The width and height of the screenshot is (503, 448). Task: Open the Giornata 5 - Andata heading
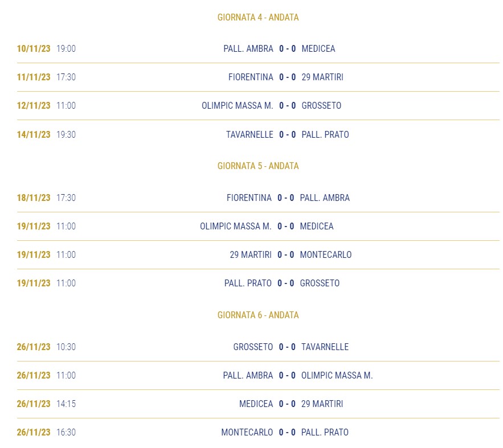(258, 166)
